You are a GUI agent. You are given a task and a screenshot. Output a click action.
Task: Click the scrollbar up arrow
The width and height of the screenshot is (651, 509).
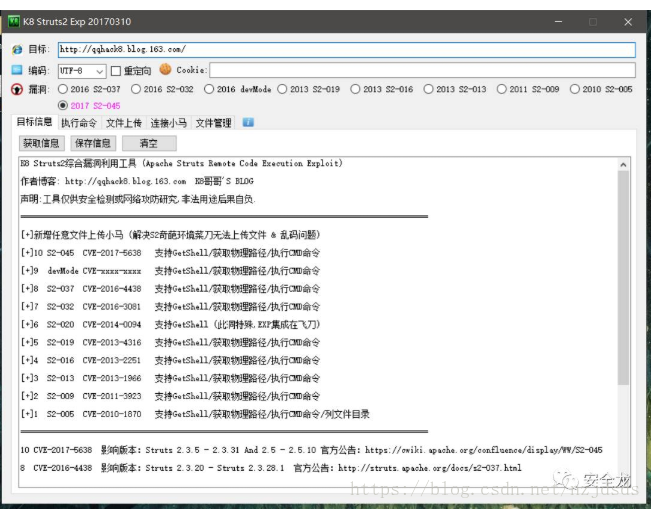click(x=623, y=164)
